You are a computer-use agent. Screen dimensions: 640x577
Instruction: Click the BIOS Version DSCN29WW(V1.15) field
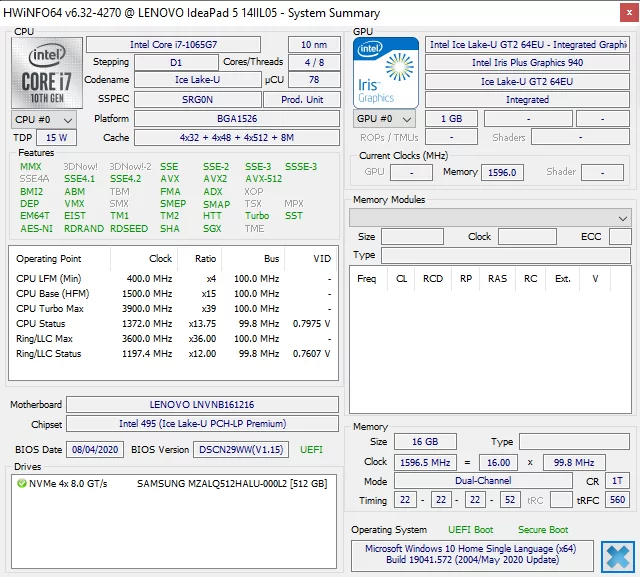point(241,450)
